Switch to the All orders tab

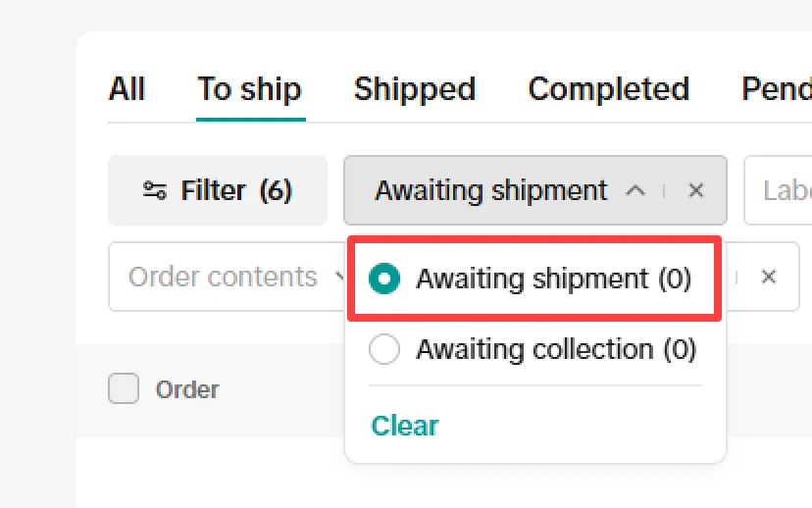tap(127, 89)
